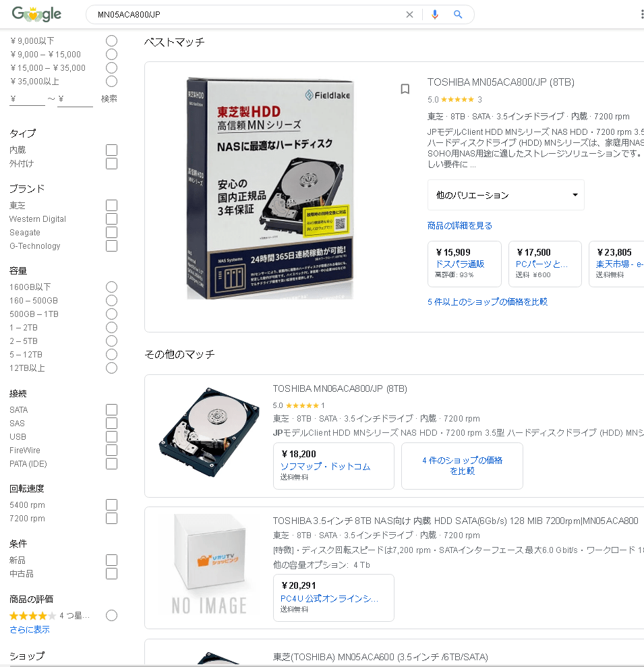Open the Google logo homepage
The image size is (644, 667).
click(36, 14)
